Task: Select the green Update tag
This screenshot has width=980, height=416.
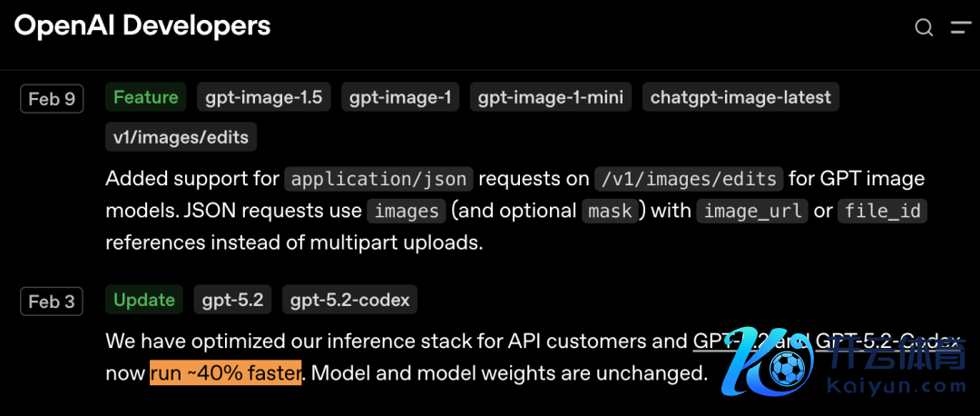Action: click(144, 300)
